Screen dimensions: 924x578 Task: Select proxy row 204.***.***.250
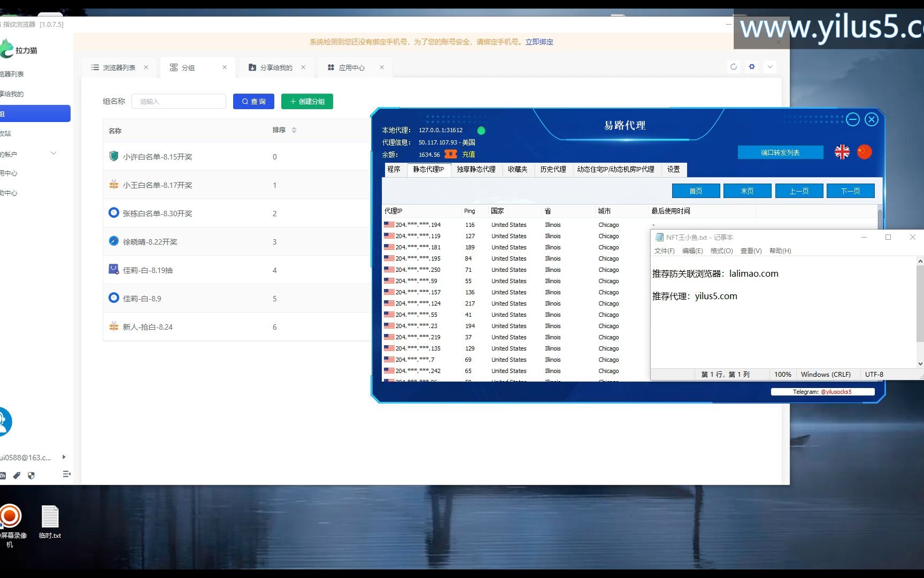coord(516,270)
